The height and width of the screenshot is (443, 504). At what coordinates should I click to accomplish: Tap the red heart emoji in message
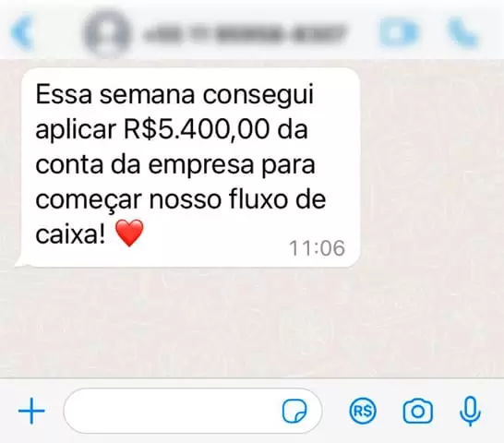(129, 233)
